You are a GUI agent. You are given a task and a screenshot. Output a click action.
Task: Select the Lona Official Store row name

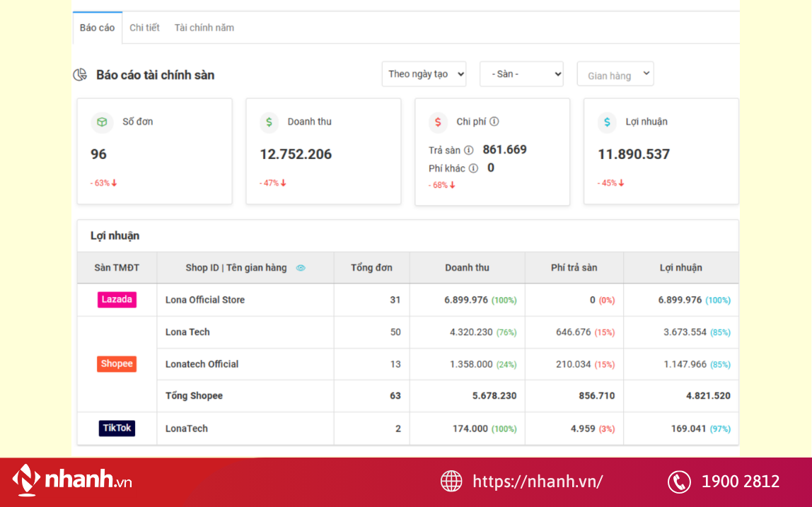[x=205, y=300]
